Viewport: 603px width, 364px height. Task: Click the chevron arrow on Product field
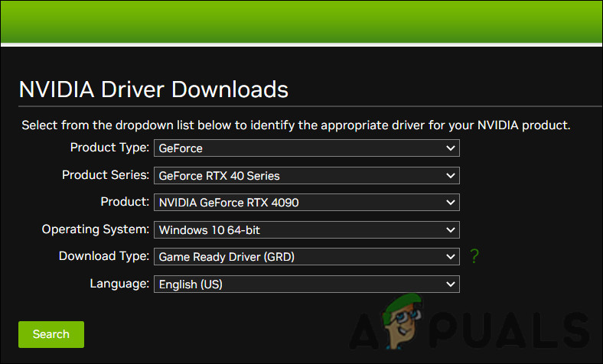pyautogui.click(x=450, y=203)
